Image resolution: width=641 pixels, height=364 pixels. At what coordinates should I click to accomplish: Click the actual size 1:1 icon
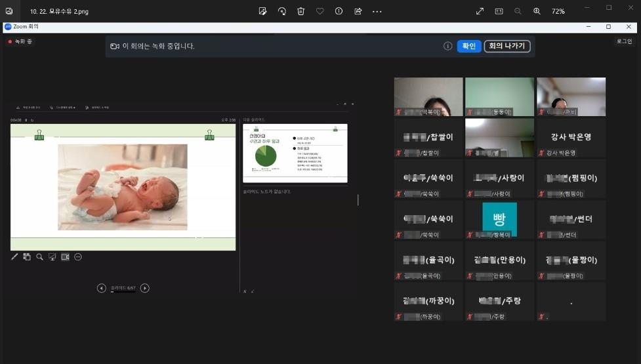(x=499, y=11)
